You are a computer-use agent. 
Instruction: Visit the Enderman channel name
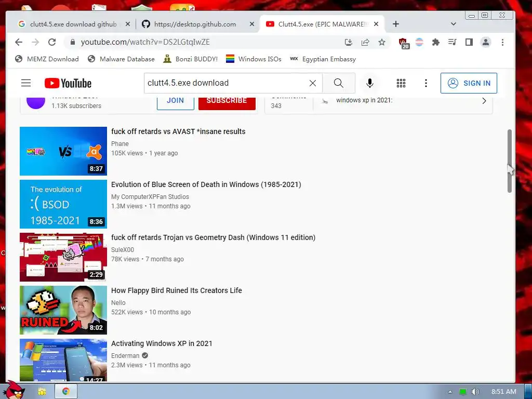pyautogui.click(x=125, y=355)
